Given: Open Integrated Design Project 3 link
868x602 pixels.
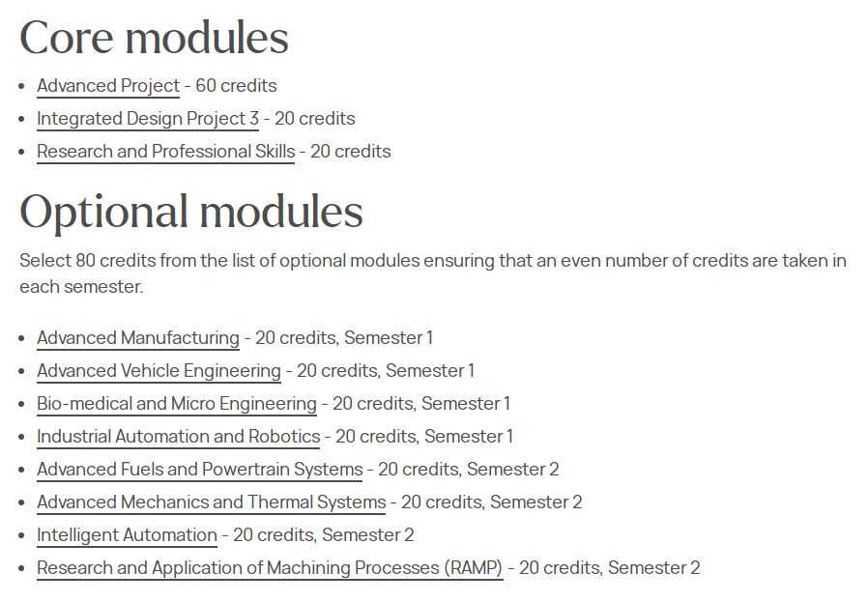Looking at the screenshot, I should pyautogui.click(x=148, y=119).
